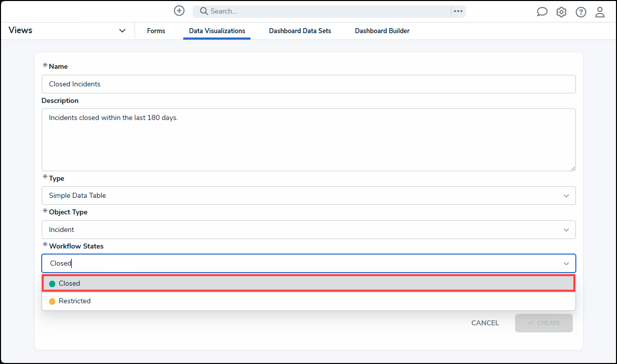
Task: Click the green Closed state dot
Action: tap(52, 284)
